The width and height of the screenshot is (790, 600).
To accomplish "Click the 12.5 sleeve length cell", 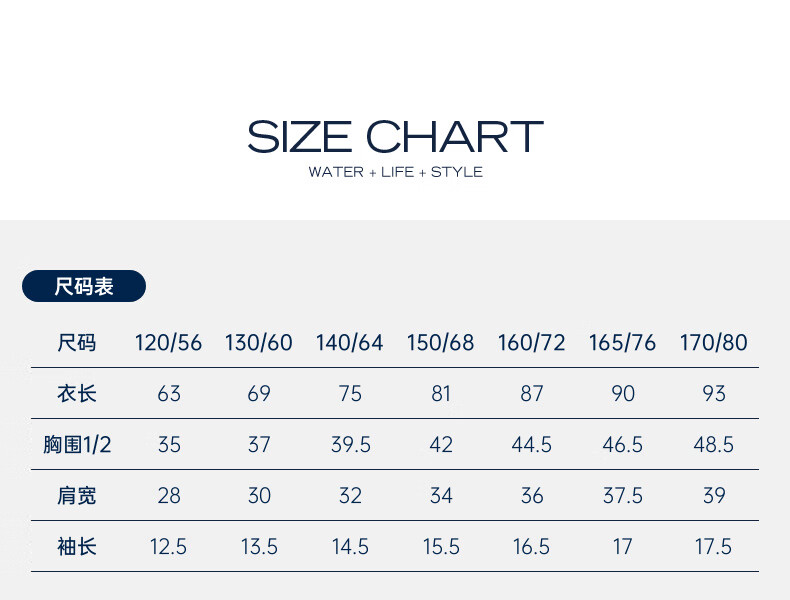I will [168, 547].
